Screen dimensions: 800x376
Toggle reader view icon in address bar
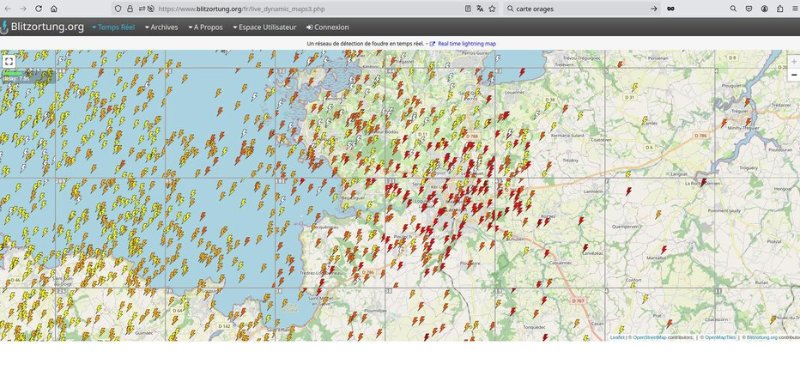point(468,9)
